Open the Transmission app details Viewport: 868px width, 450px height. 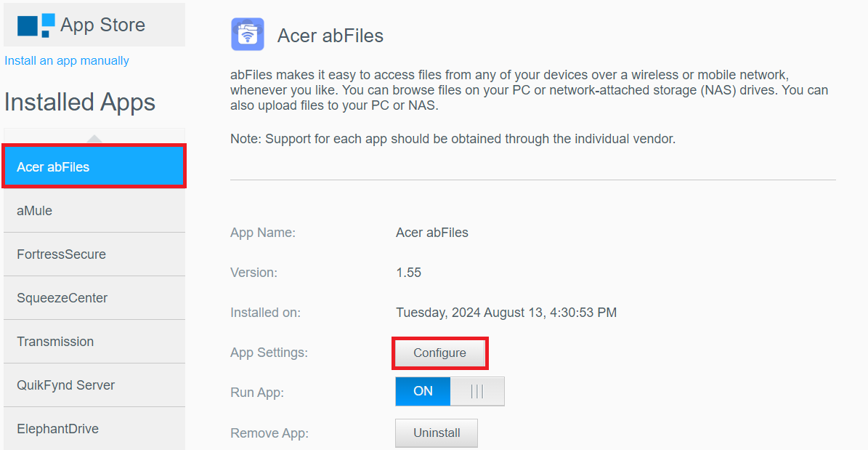pyautogui.click(x=93, y=341)
